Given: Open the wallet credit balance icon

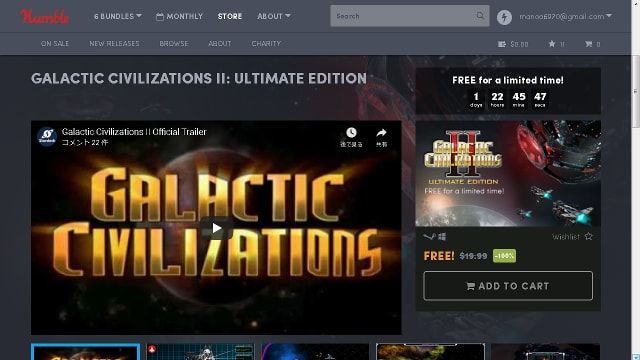Looking at the screenshot, I should point(502,44).
